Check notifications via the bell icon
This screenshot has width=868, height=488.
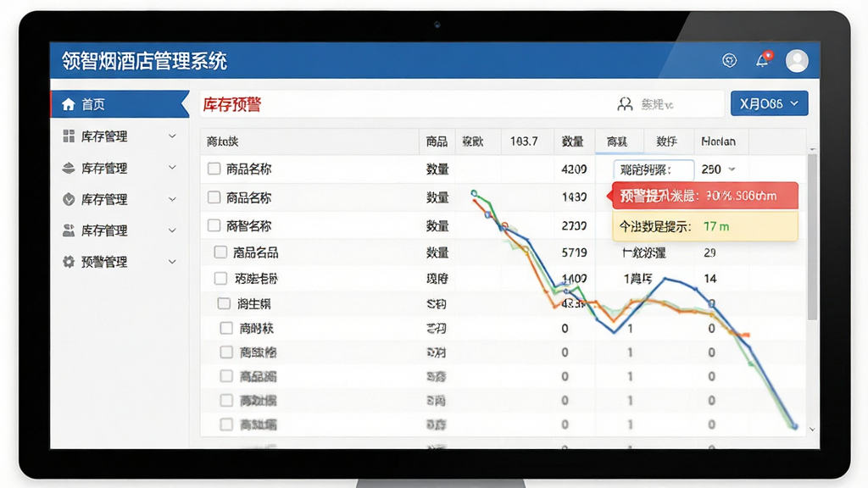(x=764, y=60)
